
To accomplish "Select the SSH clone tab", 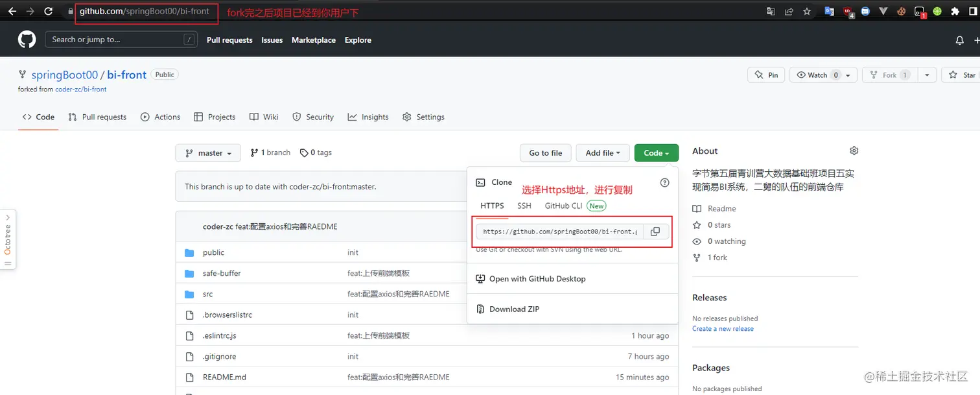I will (524, 206).
